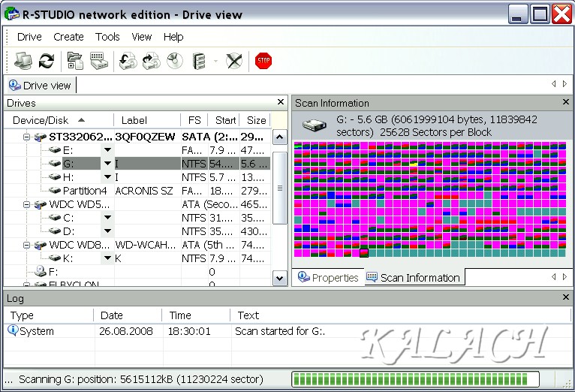Screen dimensions: 575x392
Task: Sort by Label column header
Action: click(x=147, y=120)
